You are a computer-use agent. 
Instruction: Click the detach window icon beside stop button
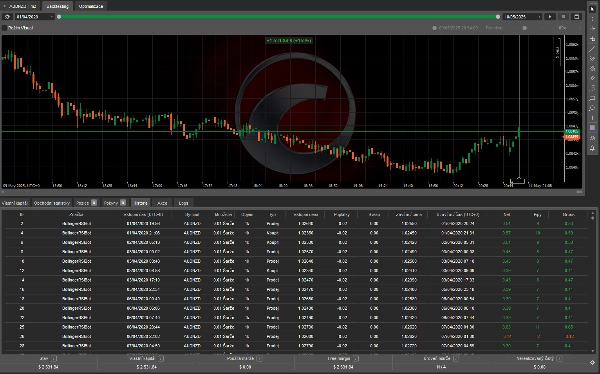click(x=576, y=17)
